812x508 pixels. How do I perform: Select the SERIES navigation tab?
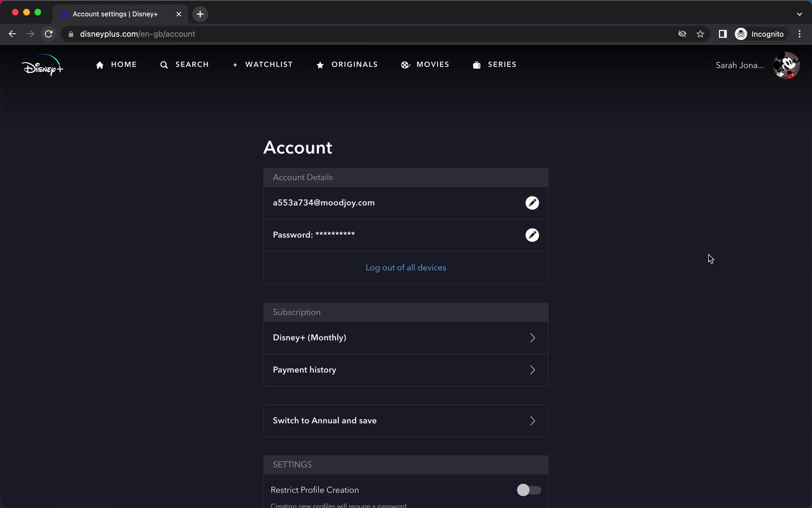(502, 64)
